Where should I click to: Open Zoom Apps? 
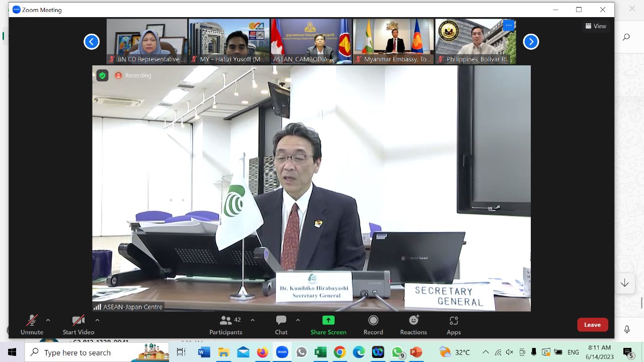[x=454, y=325]
